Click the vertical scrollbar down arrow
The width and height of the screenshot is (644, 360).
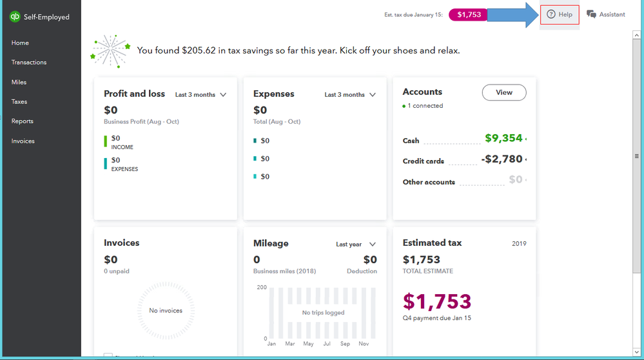click(x=637, y=352)
